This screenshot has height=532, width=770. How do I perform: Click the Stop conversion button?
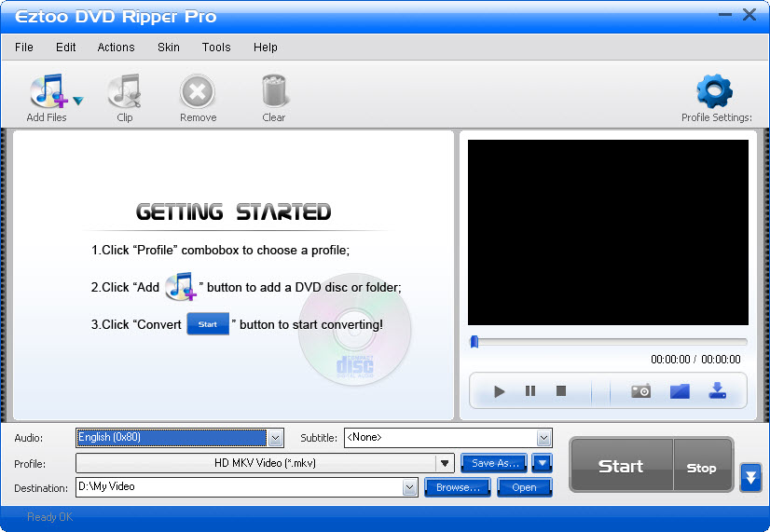pyautogui.click(x=703, y=465)
